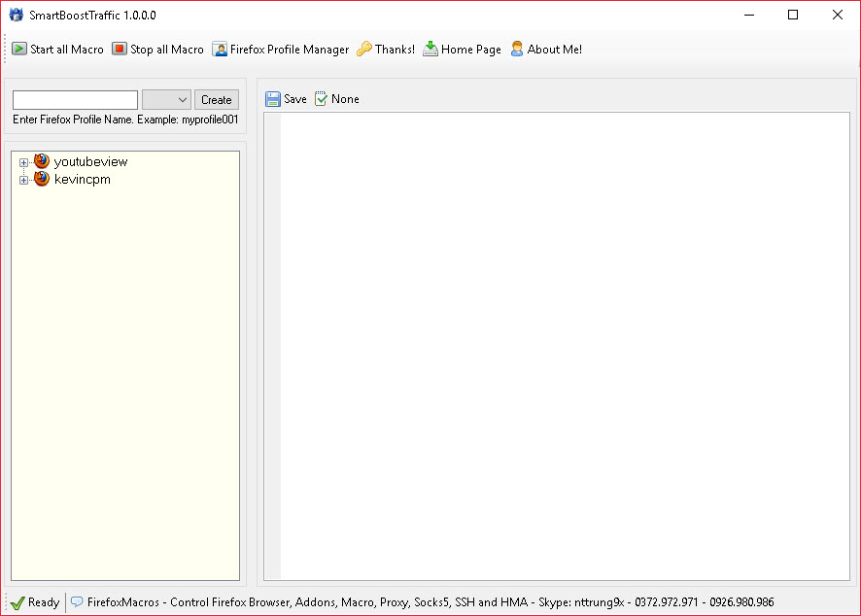Toggle the None checklist option

(x=321, y=99)
